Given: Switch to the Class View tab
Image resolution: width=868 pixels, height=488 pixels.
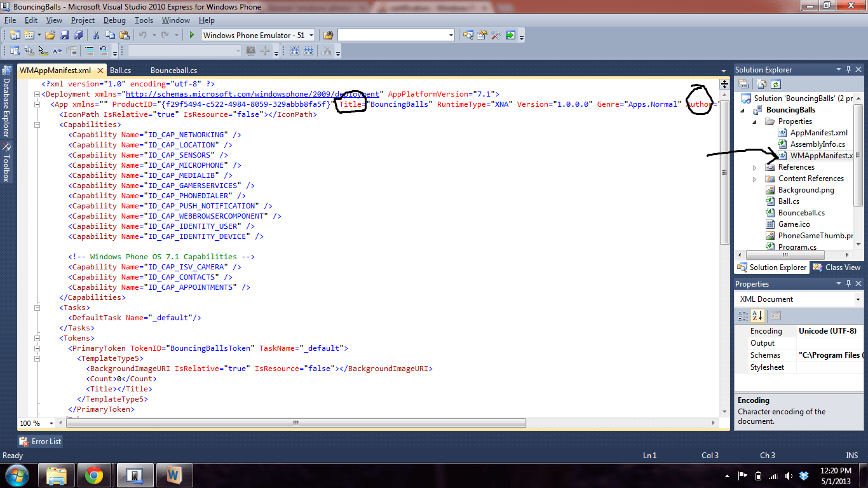Looking at the screenshot, I should click(x=837, y=268).
